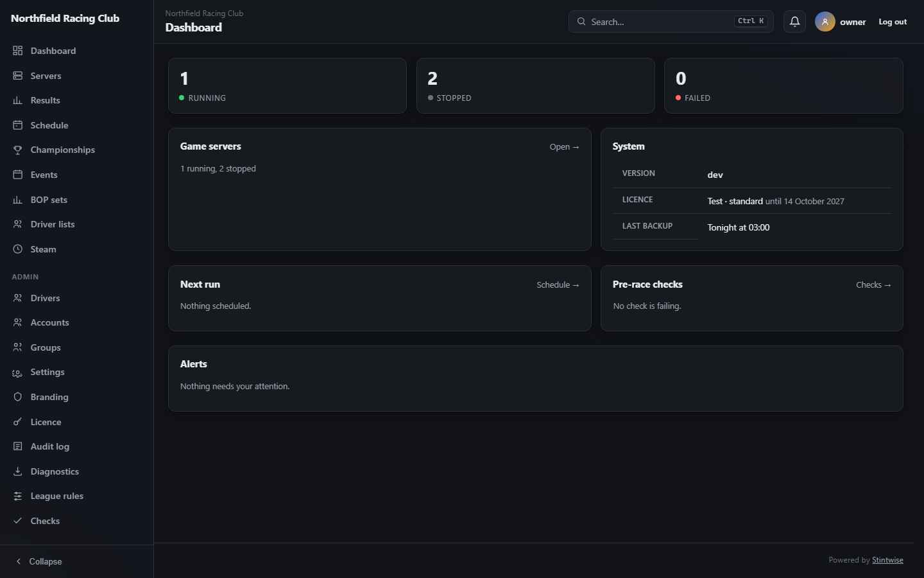Click the Audit log document icon

pyautogui.click(x=18, y=446)
